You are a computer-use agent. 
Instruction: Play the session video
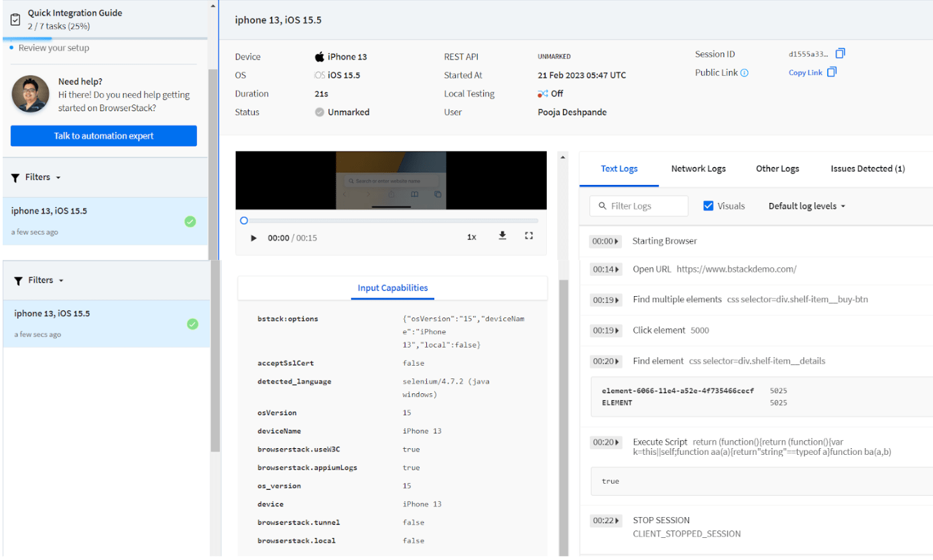[x=253, y=236]
